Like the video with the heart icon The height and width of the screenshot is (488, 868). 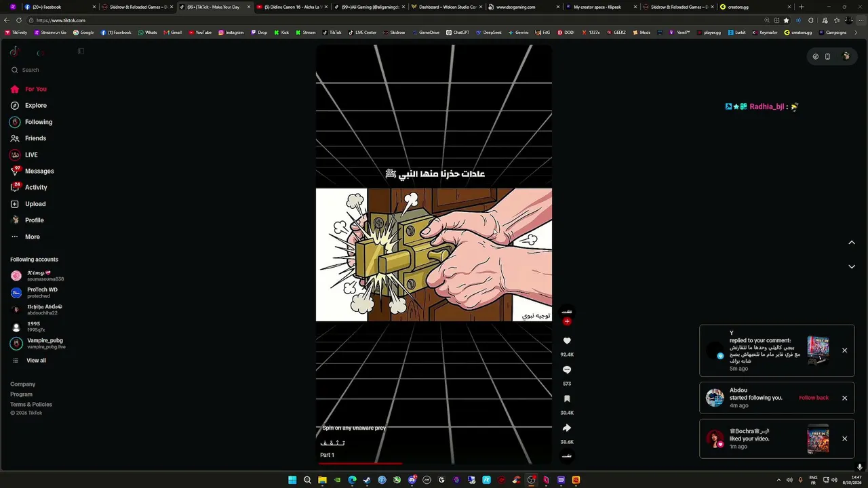click(x=567, y=341)
